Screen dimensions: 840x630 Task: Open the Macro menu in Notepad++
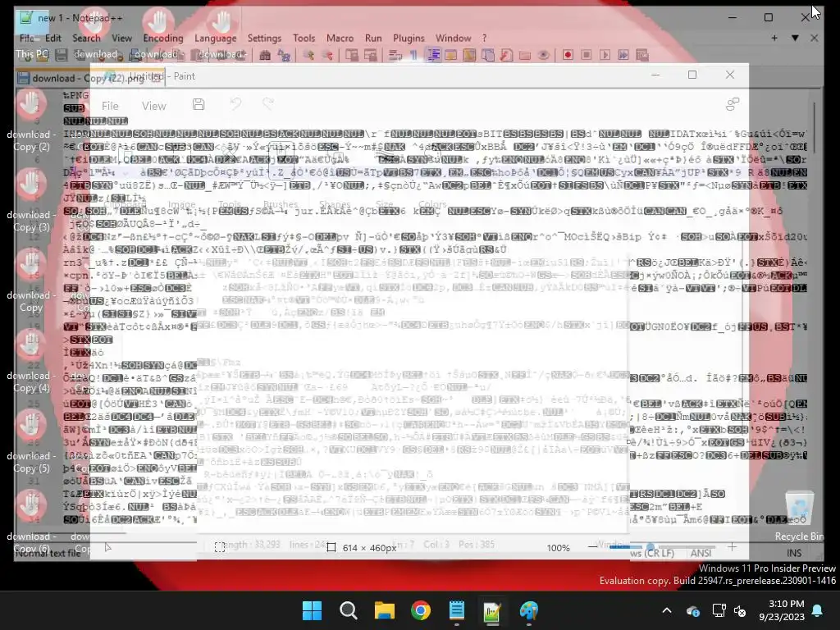tap(340, 38)
